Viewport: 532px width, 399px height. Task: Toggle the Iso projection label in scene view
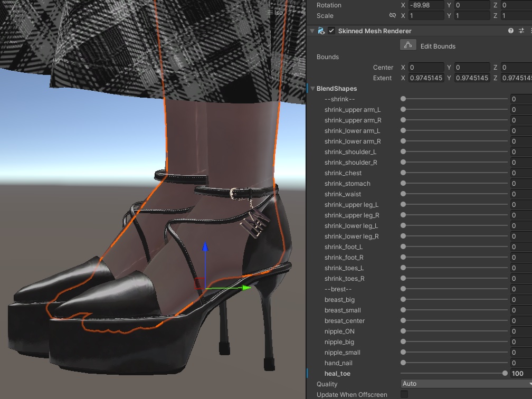point(275,12)
